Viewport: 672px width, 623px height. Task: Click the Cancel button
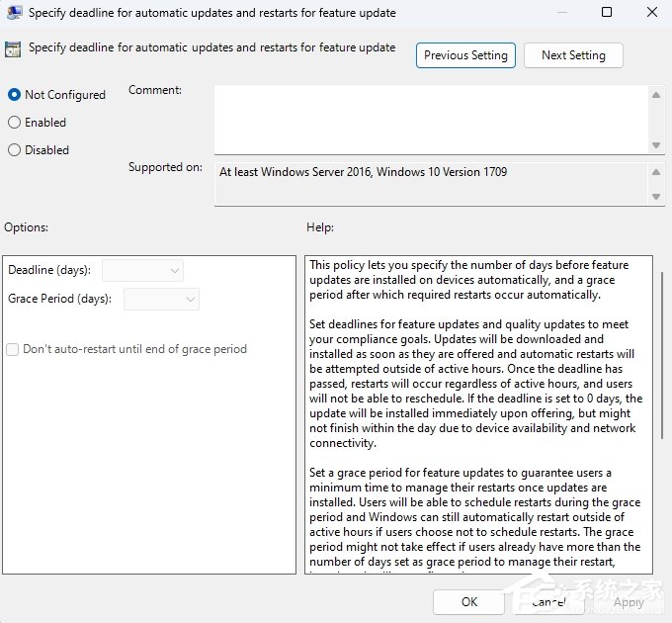pos(548,601)
